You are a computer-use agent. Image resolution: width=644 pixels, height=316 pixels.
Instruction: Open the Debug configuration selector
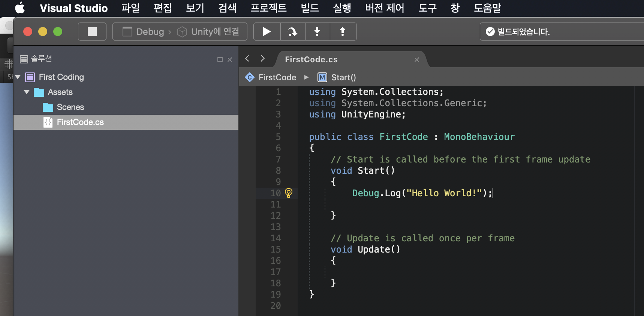(x=144, y=32)
